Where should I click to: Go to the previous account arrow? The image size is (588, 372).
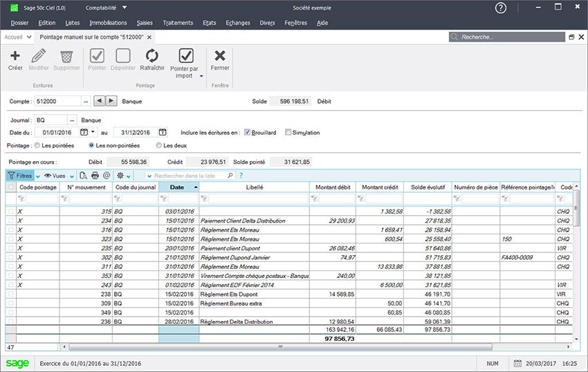(x=99, y=101)
